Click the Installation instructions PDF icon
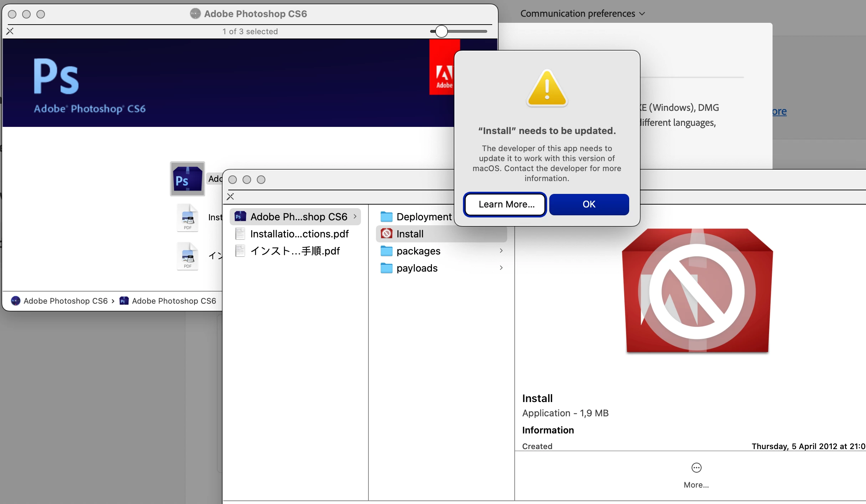The height and width of the screenshot is (504, 866). click(188, 218)
